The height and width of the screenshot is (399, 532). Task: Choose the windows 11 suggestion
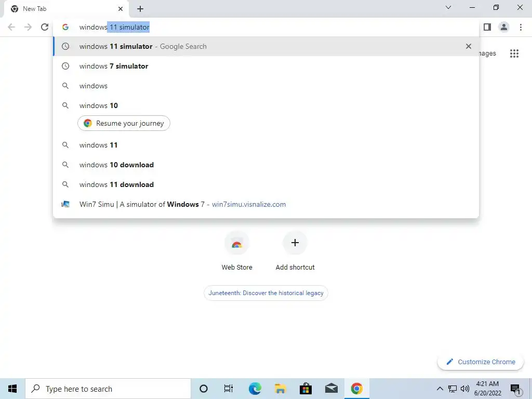[266, 145]
